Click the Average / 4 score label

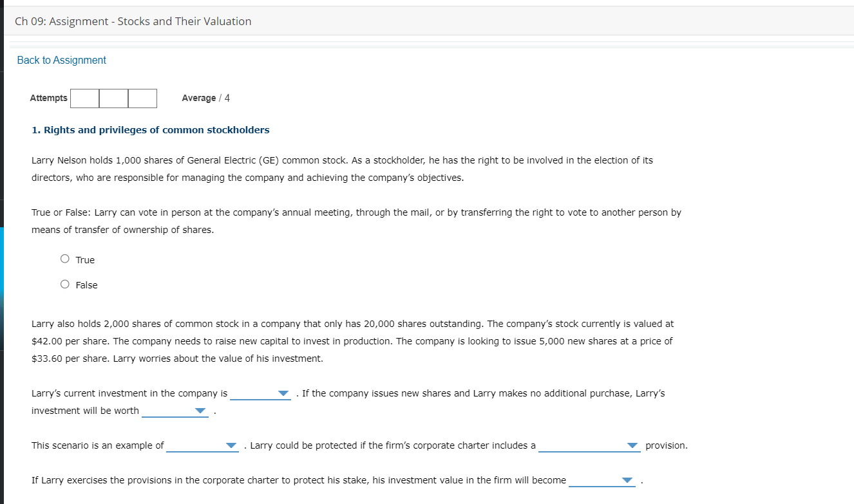tap(205, 98)
